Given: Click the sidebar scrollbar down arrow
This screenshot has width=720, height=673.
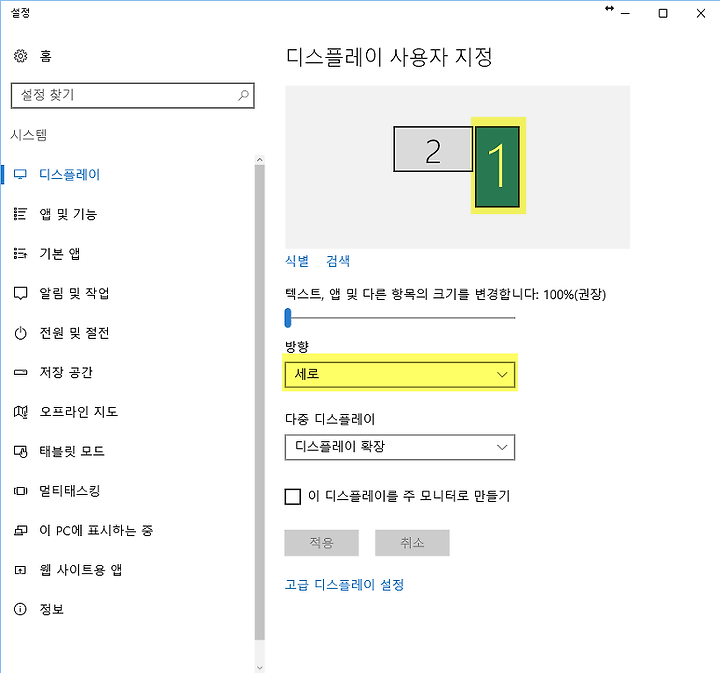Looking at the screenshot, I should point(260,668).
